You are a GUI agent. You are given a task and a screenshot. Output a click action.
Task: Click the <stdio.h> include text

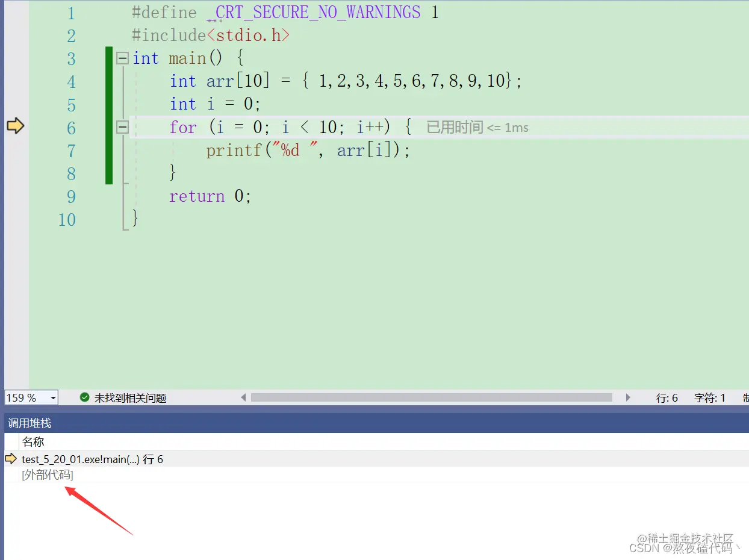248,36
